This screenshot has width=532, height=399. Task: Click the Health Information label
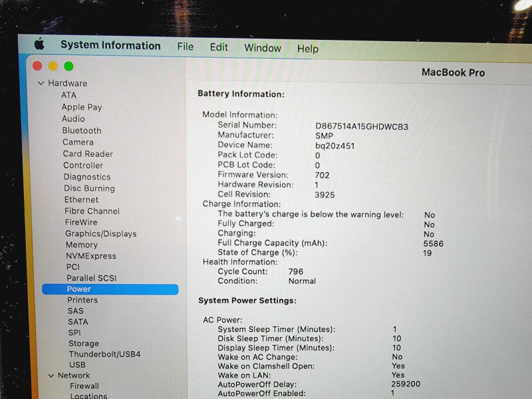pyautogui.click(x=240, y=262)
